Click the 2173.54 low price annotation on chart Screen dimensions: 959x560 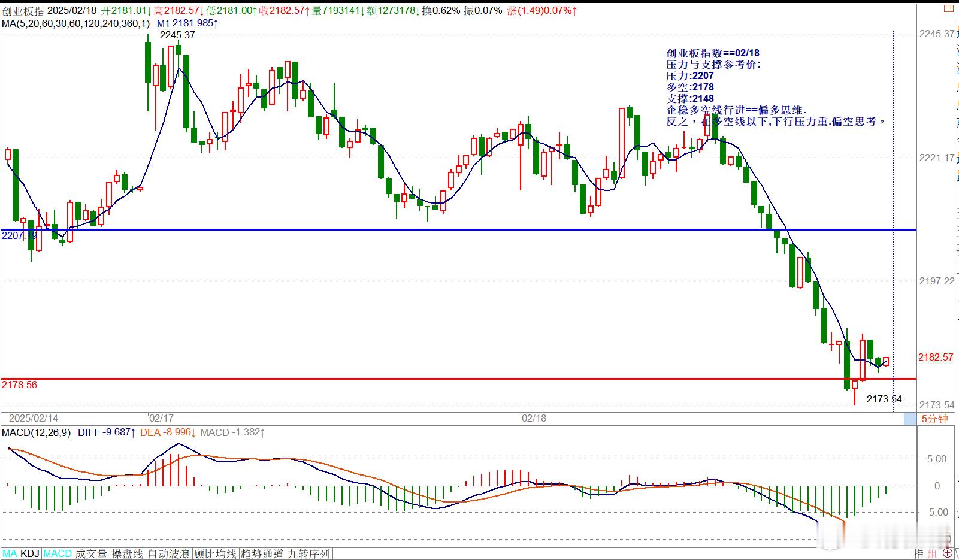coord(884,399)
